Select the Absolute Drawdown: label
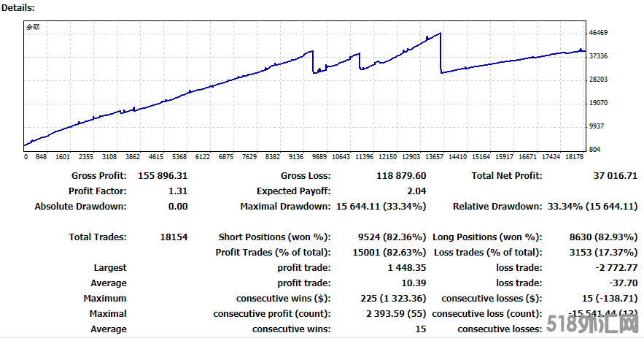644x341 pixels. tap(80, 206)
